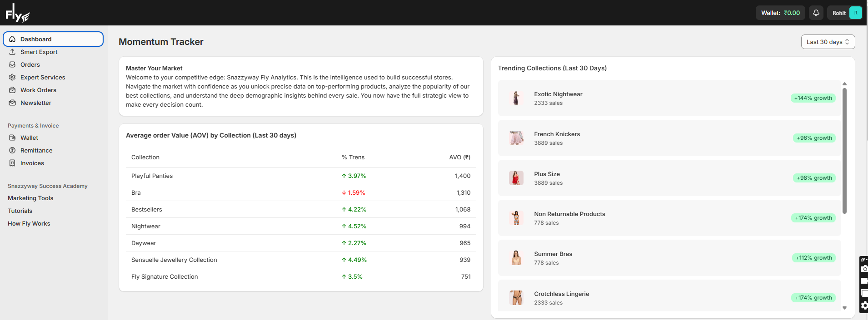Click Exotic Nightwear product thumbnail
This screenshot has height=320, width=868.
tap(516, 98)
